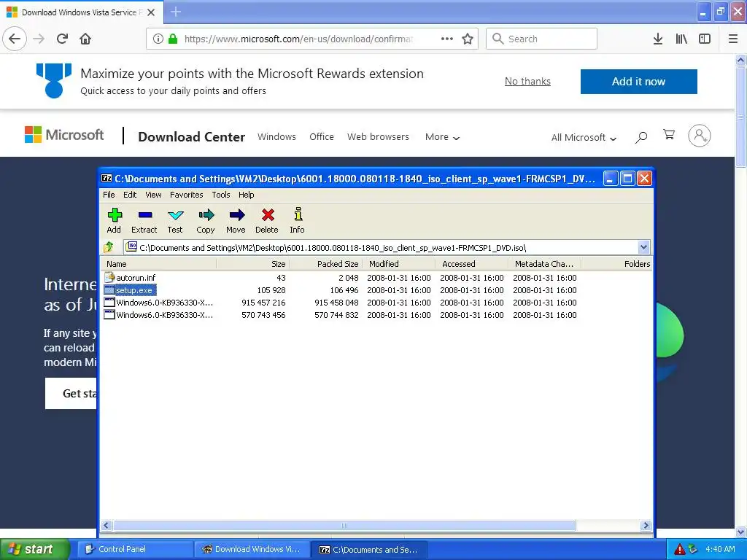The image size is (747, 560).
Task: Click the Microsoft account sign-in icon
Action: [700, 136]
